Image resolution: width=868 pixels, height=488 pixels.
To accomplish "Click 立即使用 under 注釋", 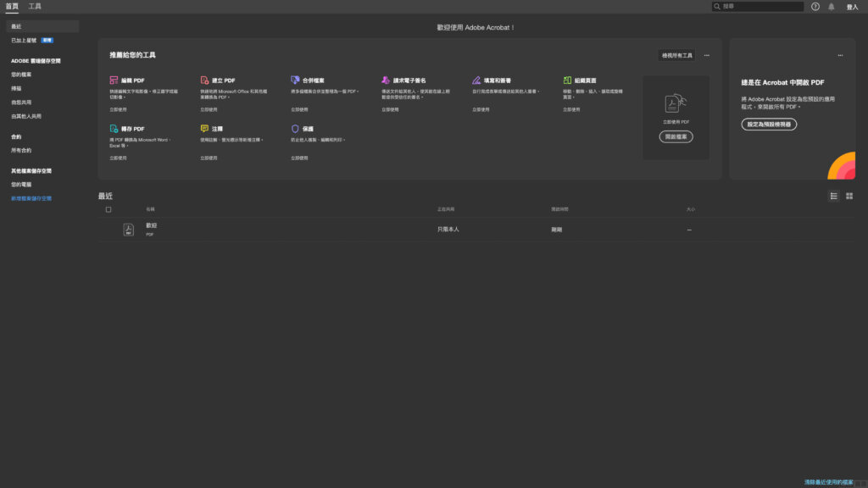I will pyautogui.click(x=209, y=158).
